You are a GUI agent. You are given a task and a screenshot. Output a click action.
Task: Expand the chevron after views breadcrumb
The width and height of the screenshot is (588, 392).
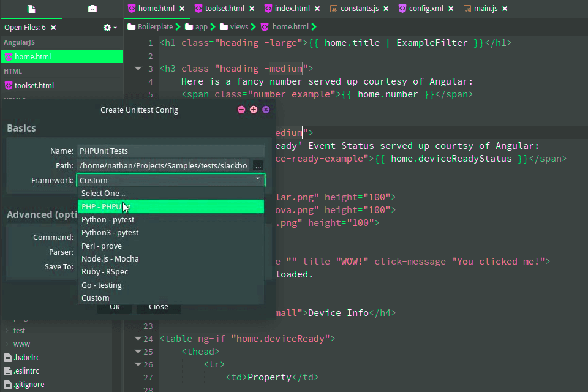pos(253,26)
